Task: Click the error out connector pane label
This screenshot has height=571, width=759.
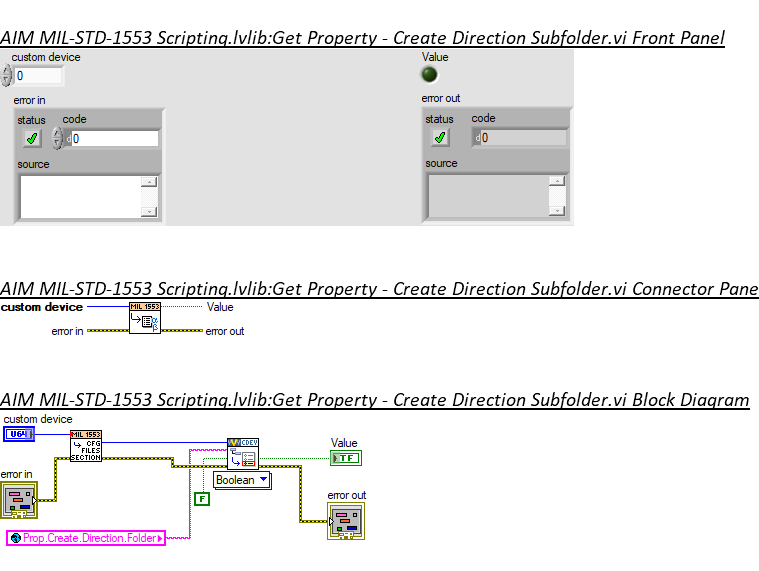Action: (x=225, y=331)
